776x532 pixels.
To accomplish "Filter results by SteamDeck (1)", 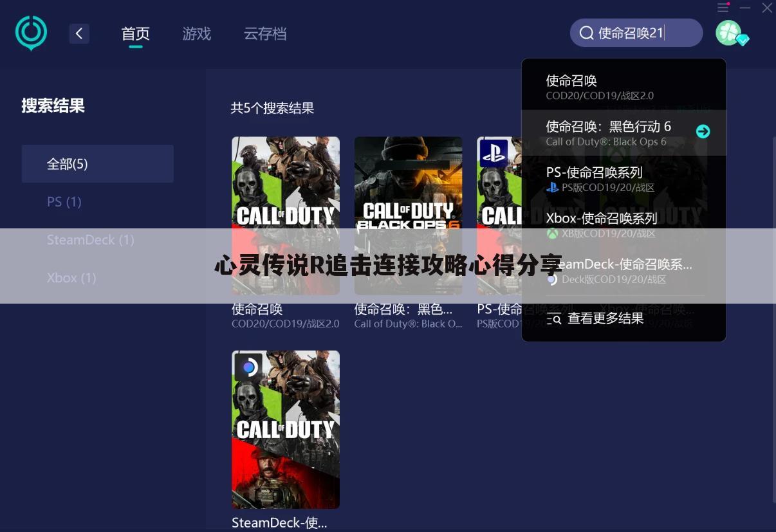I will pyautogui.click(x=91, y=240).
